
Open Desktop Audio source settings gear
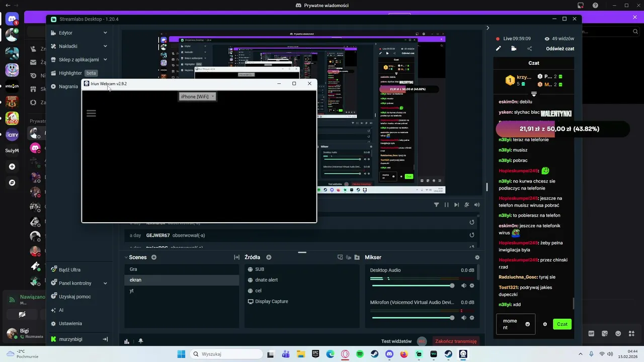point(472,286)
